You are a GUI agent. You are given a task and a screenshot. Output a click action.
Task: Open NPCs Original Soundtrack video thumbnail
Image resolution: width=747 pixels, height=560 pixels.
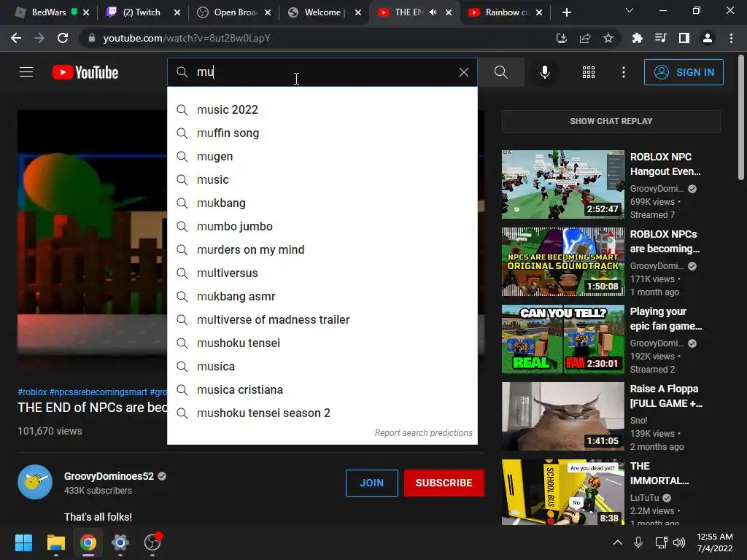(x=562, y=262)
